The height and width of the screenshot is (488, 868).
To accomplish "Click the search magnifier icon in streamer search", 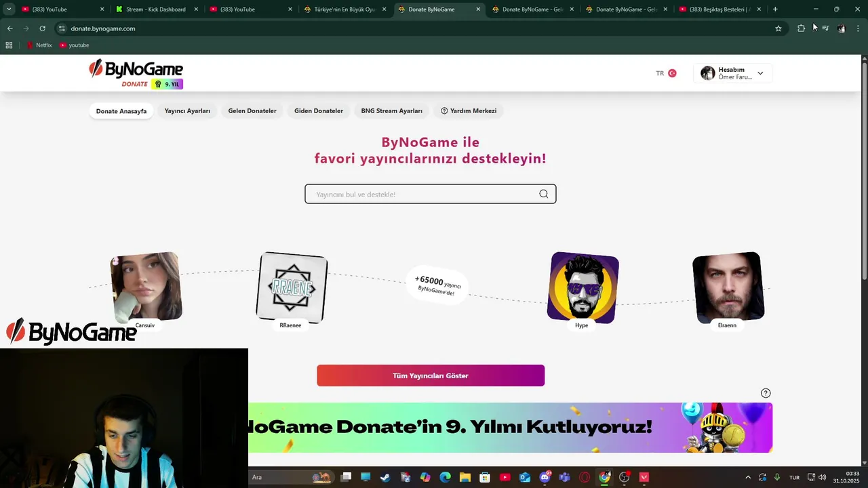I will click(543, 194).
